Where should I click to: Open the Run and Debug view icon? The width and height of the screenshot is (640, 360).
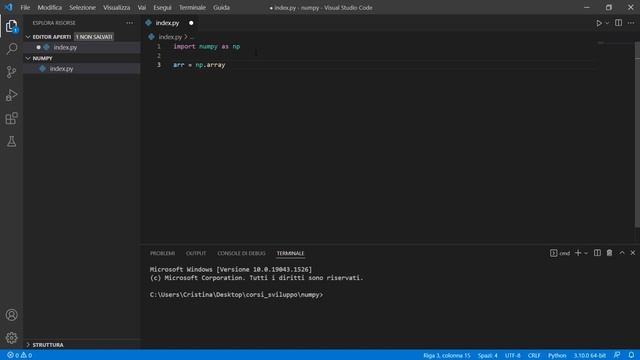11,95
